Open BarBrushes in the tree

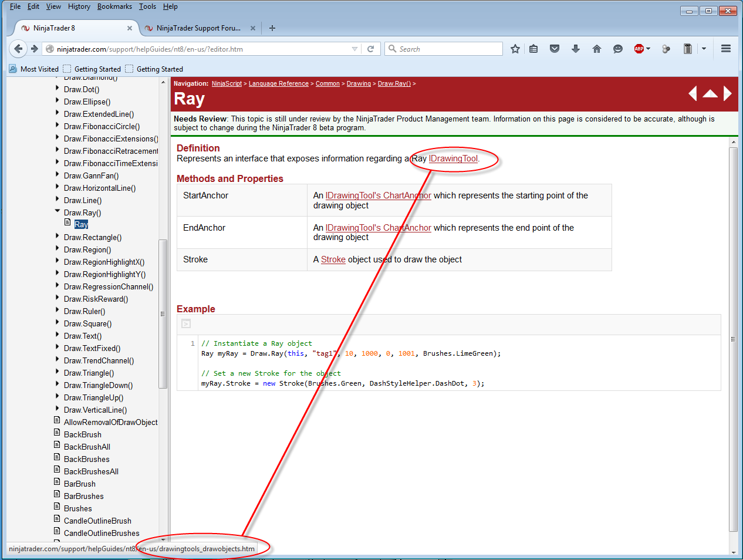click(x=84, y=496)
